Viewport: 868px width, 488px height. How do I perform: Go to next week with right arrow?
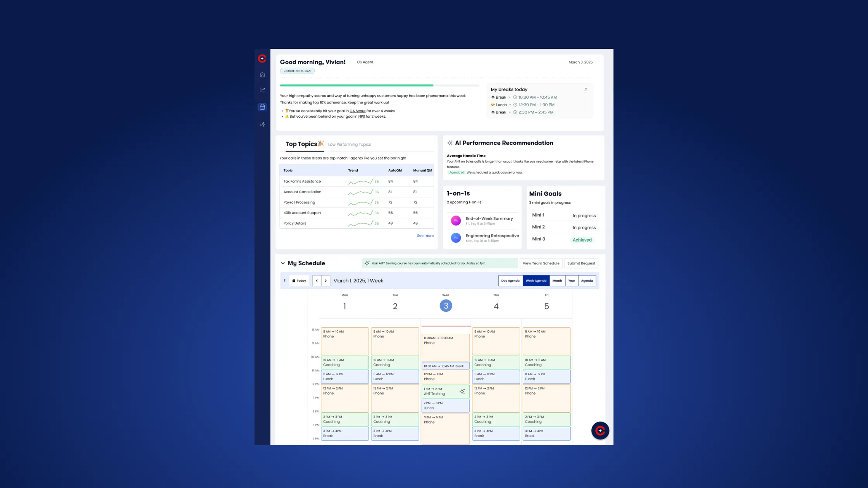click(x=325, y=281)
